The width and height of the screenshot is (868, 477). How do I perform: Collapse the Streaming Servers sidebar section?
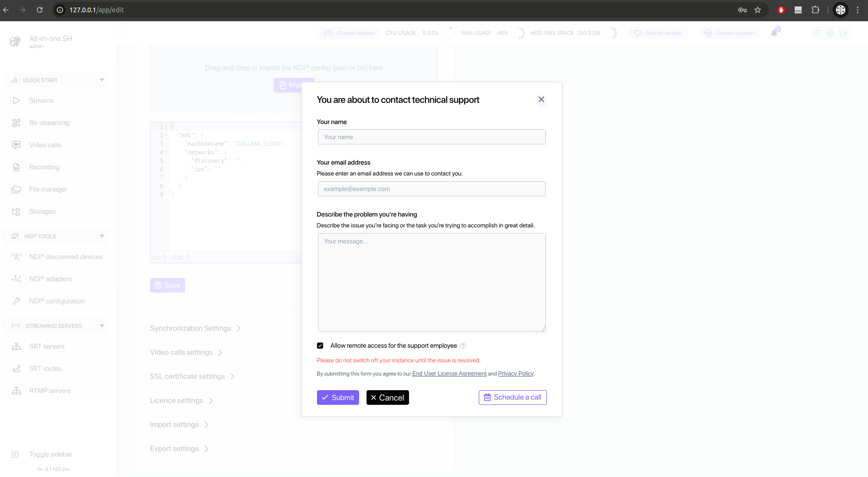click(x=102, y=326)
